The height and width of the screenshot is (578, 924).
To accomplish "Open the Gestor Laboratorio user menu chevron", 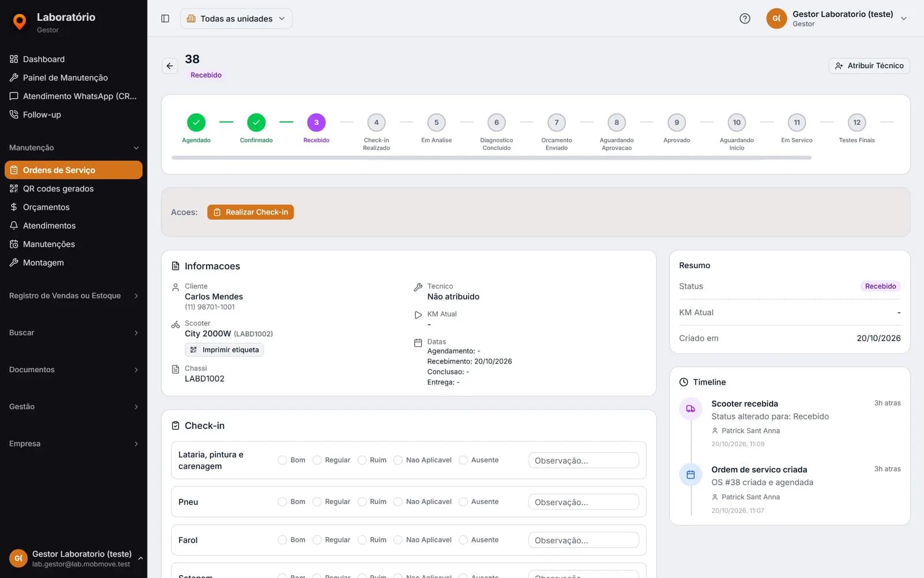I will point(904,18).
